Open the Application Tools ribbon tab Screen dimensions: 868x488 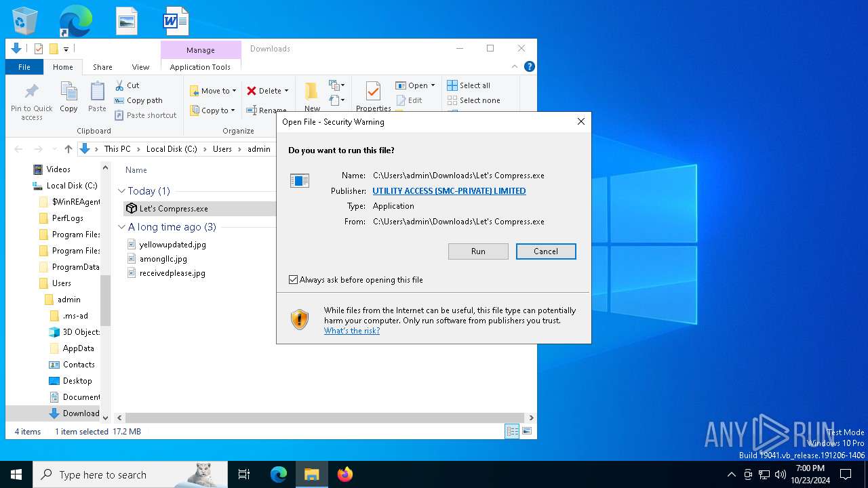click(200, 67)
